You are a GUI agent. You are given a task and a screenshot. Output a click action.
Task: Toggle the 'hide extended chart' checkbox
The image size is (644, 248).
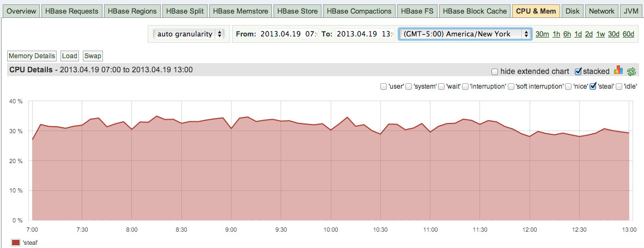[495, 71]
